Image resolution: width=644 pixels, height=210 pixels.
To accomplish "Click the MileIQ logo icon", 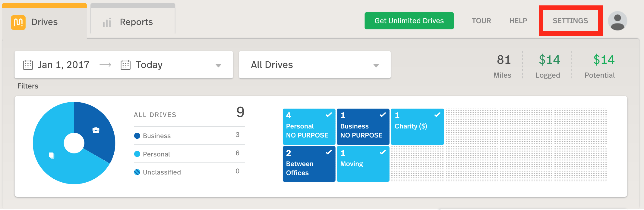I will [18, 22].
